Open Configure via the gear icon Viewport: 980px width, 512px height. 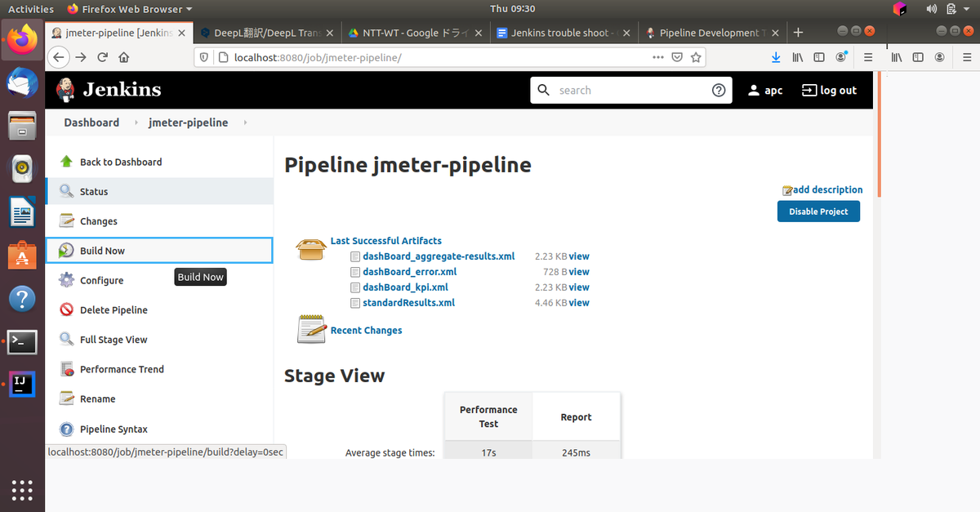pos(66,279)
